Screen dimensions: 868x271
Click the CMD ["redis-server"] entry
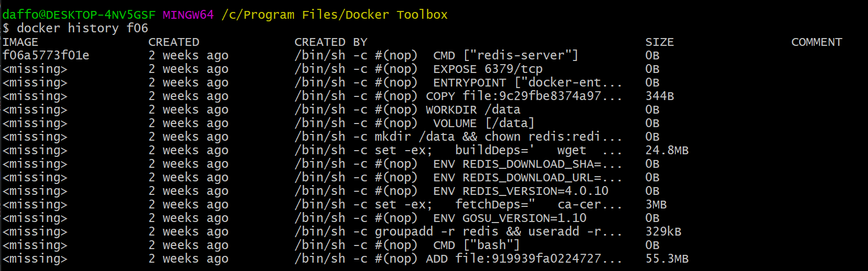[x=505, y=55]
